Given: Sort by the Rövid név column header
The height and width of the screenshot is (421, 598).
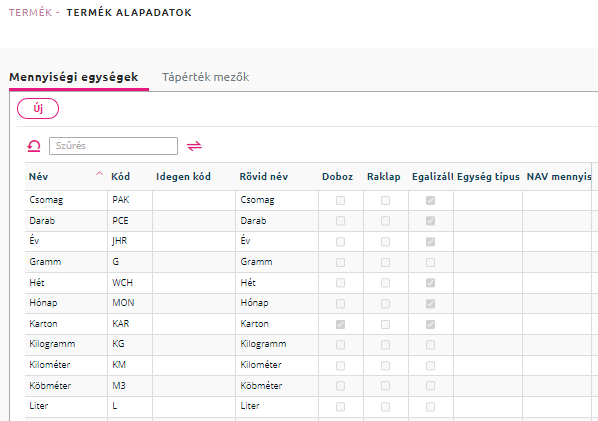Looking at the screenshot, I should (264, 177).
